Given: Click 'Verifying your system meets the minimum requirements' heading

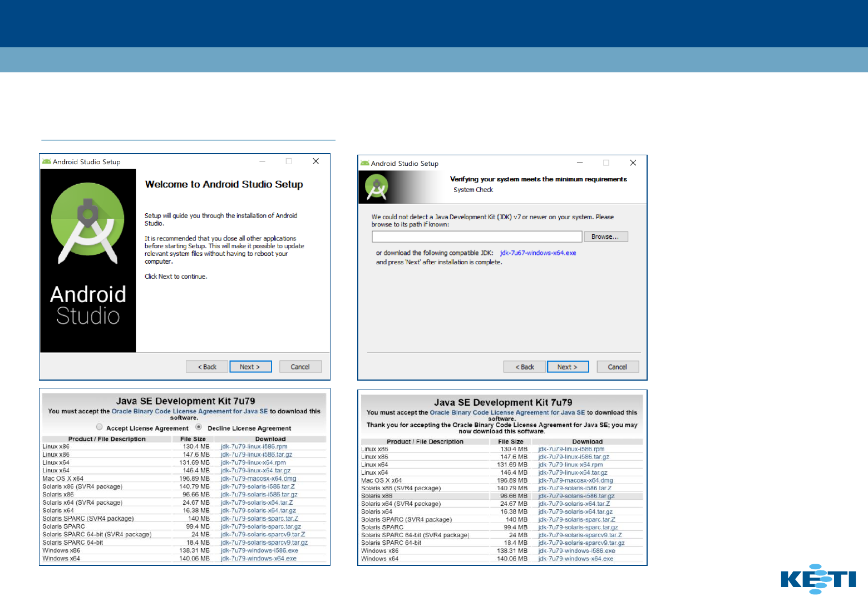Looking at the screenshot, I should [x=539, y=179].
